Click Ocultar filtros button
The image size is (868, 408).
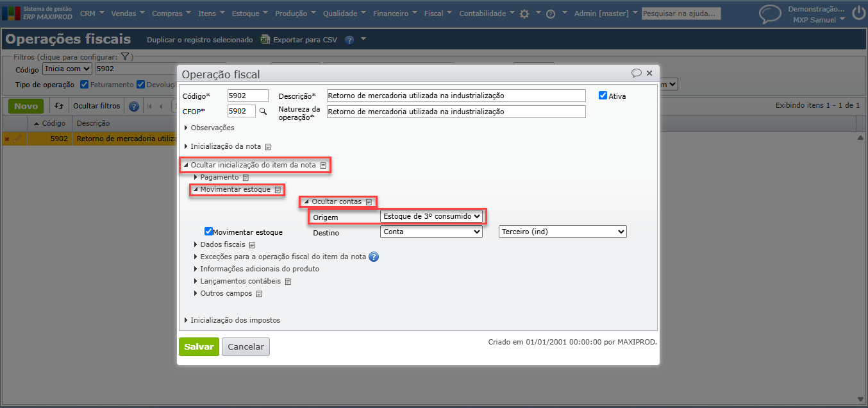pos(96,106)
